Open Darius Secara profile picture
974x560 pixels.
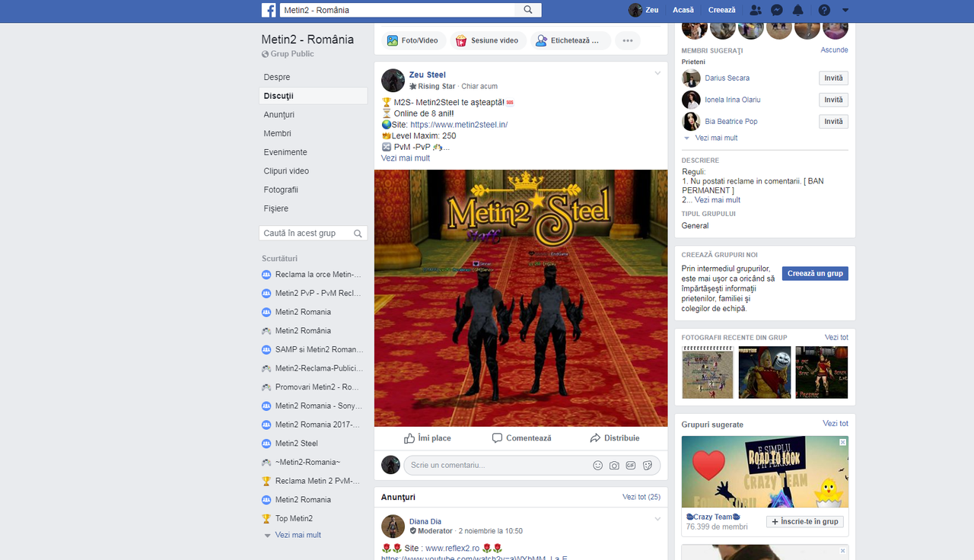coord(691,78)
